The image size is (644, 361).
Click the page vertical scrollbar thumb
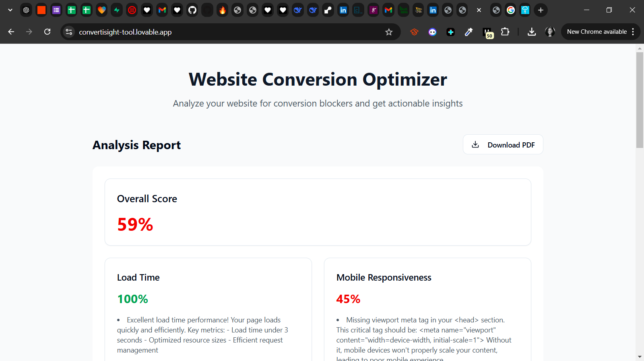coord(640,100)
